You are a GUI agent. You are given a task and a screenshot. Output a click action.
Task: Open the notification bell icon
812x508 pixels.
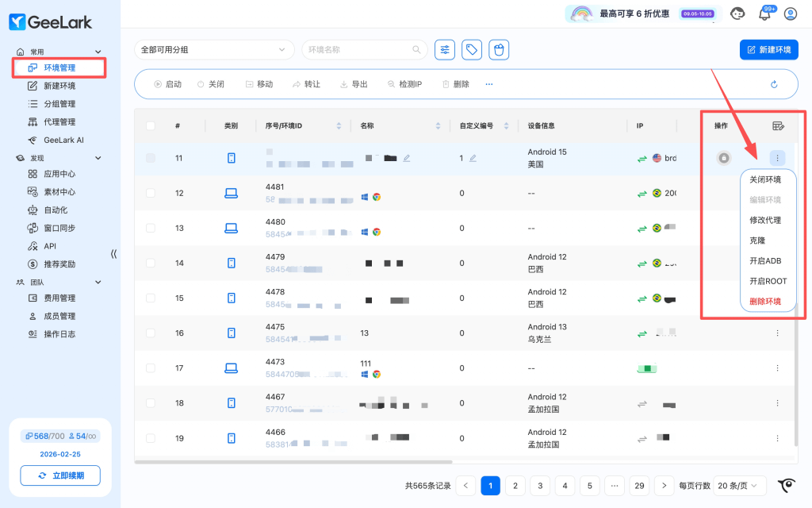tap(765, 13)
